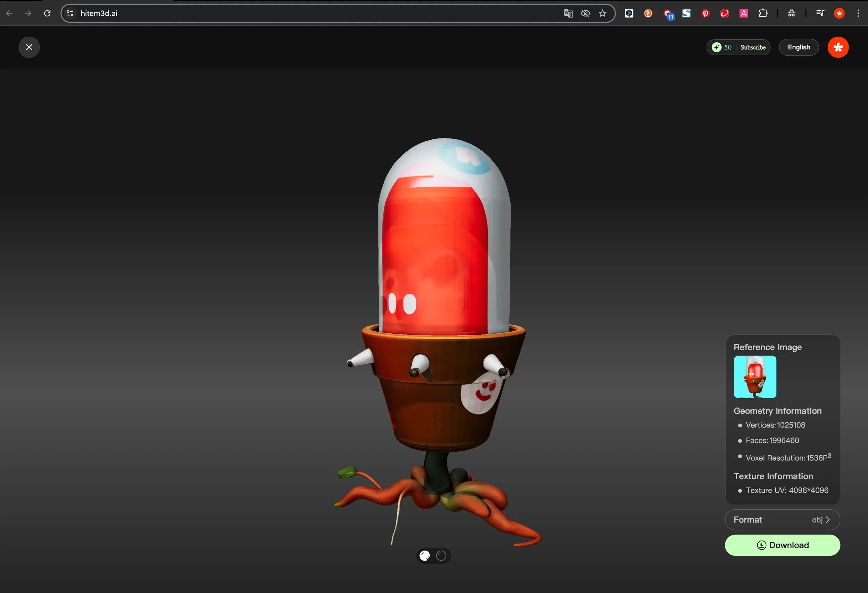Open Chrome's three-dot browser menu

(x=859, y=13)
